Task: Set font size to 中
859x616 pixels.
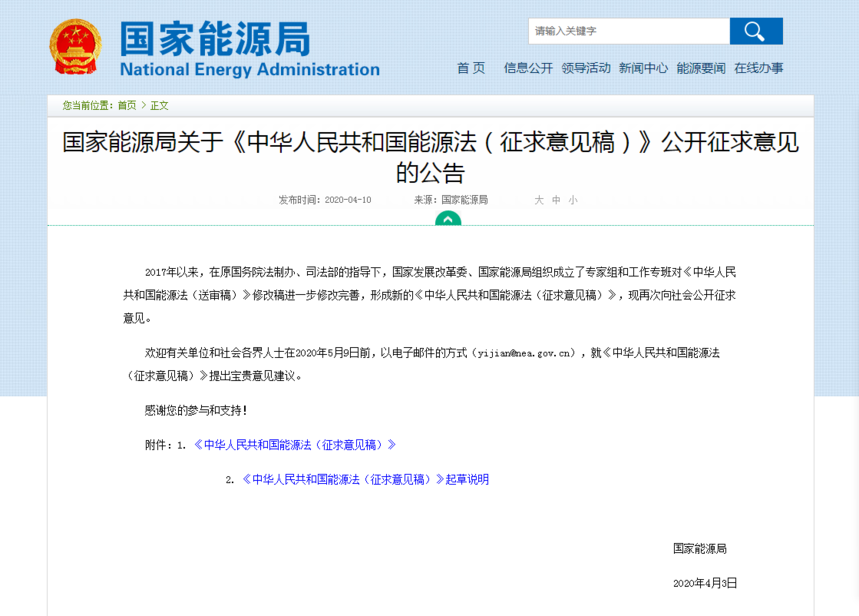Action: (556, 200)
